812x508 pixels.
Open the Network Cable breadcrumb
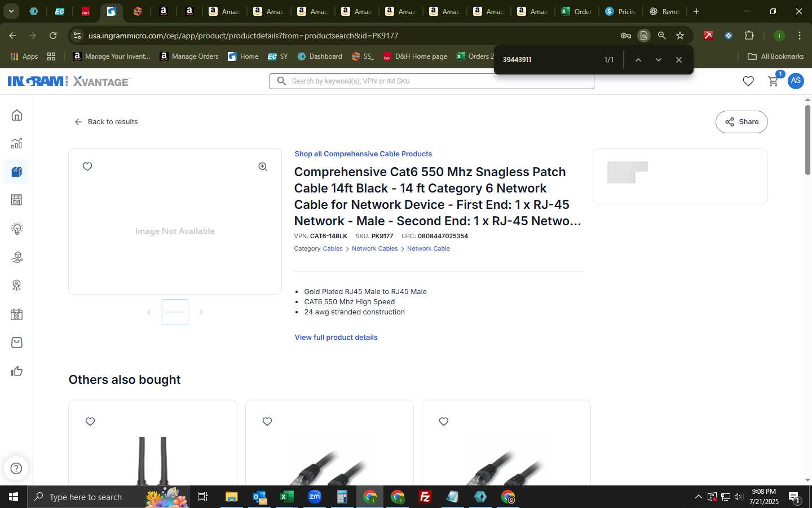tap(429, 249)
